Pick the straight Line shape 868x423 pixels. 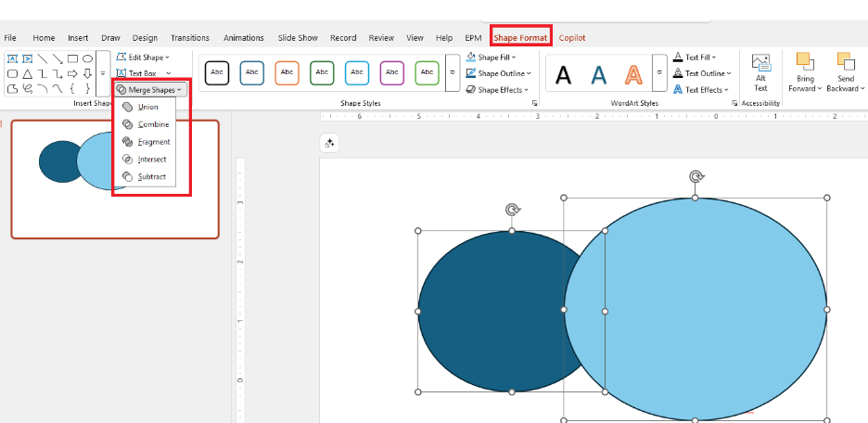pos(42,58)
